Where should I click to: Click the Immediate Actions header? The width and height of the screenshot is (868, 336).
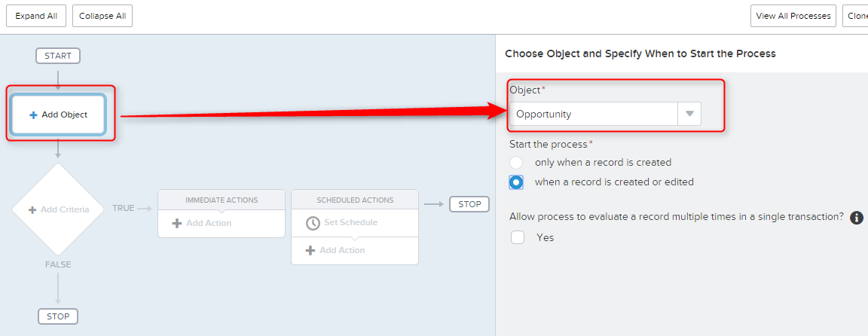click(x=222, y=200)
